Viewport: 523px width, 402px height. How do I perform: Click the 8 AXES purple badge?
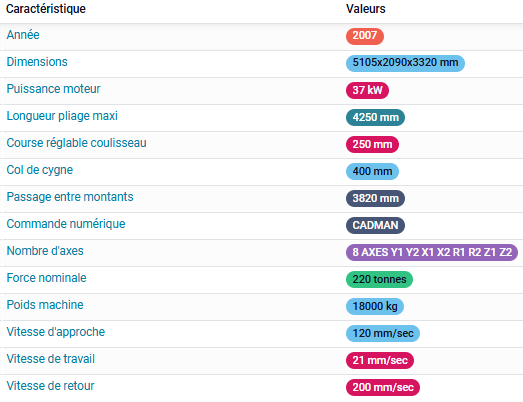tap(432, 252)
